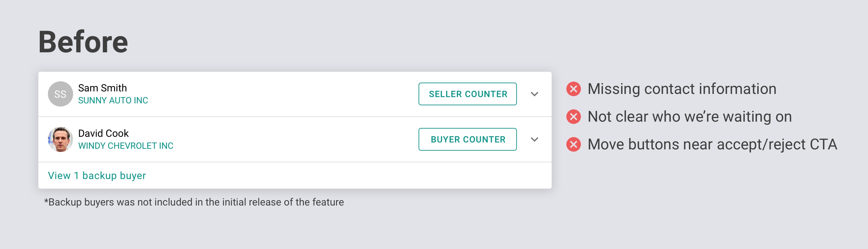Click the red X beside Not clear who we're waiting on
This screenshot has height=249, width=868.
point(574,117)
